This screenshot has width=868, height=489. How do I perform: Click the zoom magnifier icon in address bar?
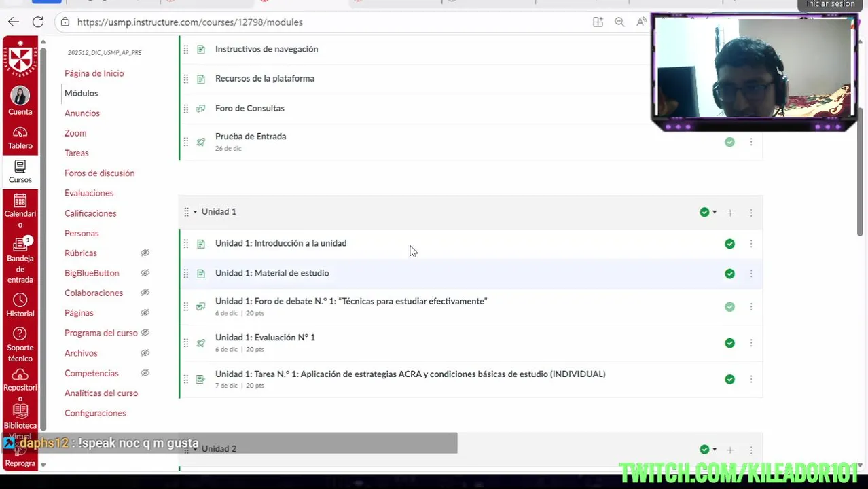619,22
